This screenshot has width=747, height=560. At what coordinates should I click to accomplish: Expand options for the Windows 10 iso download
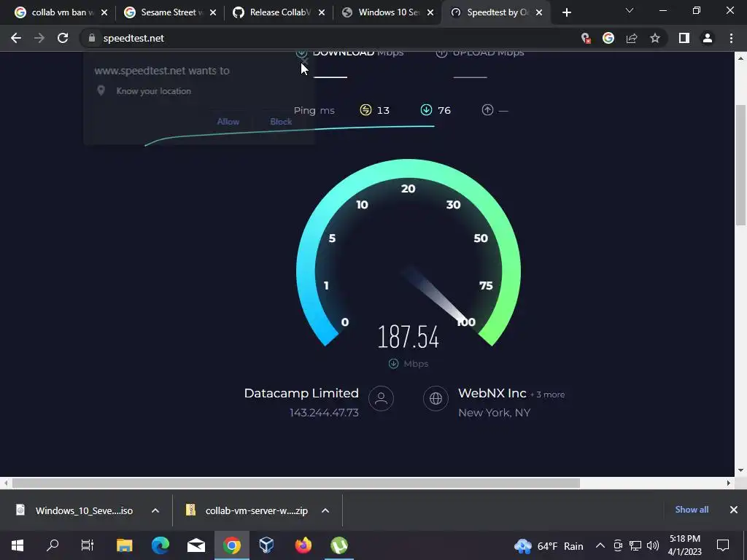(155, 510)
